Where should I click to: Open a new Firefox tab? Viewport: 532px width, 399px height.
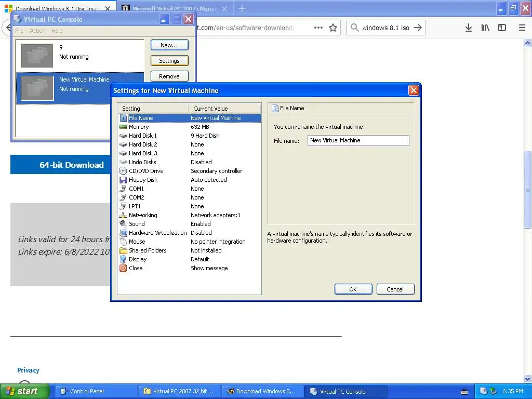tap(242, 8)
